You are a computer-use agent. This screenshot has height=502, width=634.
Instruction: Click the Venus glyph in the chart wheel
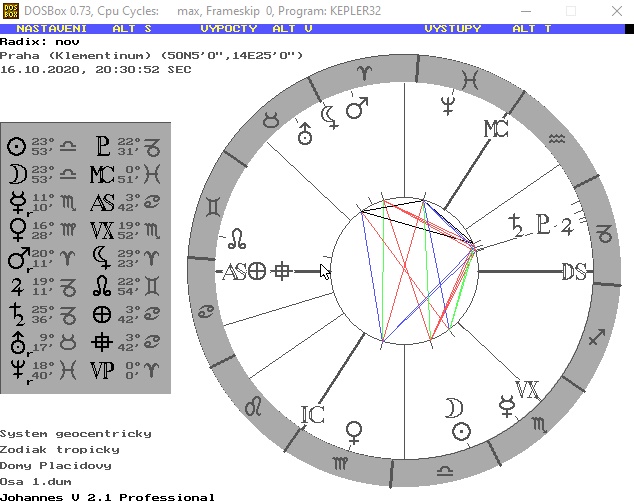pos(354,433)
